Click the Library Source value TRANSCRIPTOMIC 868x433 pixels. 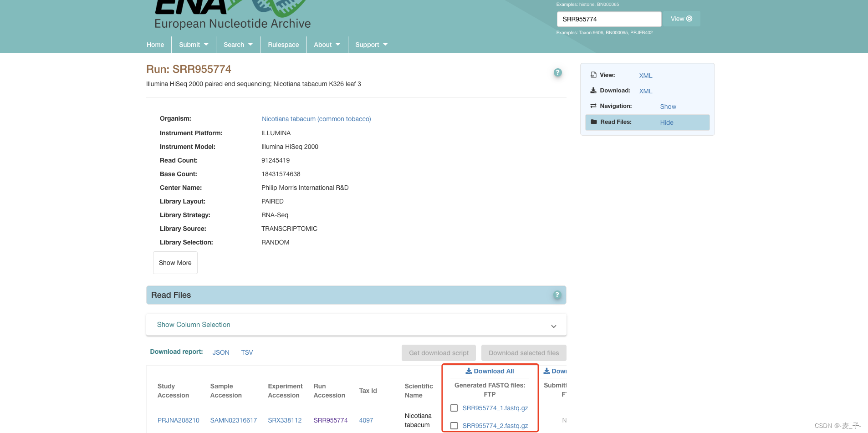289,229
